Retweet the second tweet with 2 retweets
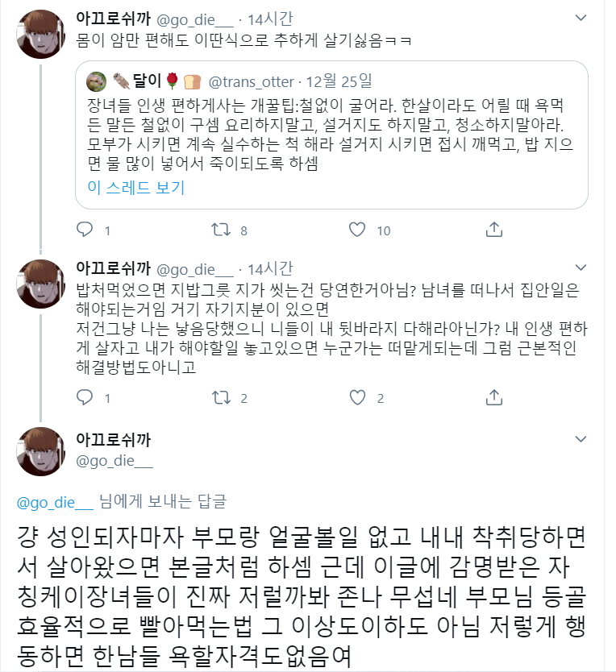This screenshot has height=672, width=616. pyautogui.click(x=219, y=397)
